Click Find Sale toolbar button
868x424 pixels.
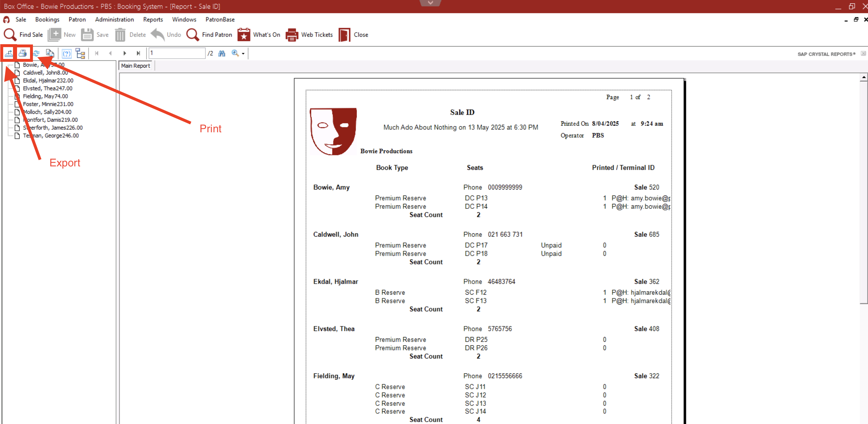coord(24,35)
